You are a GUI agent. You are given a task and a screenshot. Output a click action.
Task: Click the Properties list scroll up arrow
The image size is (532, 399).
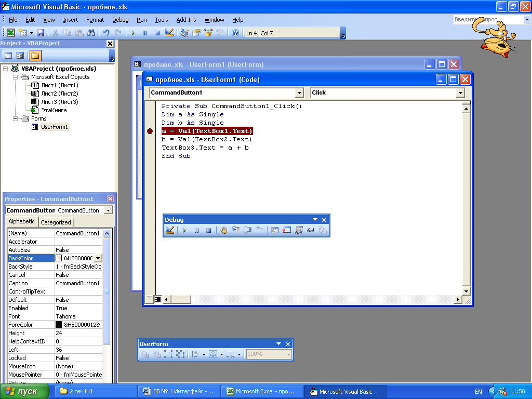(x=107, y=233)
